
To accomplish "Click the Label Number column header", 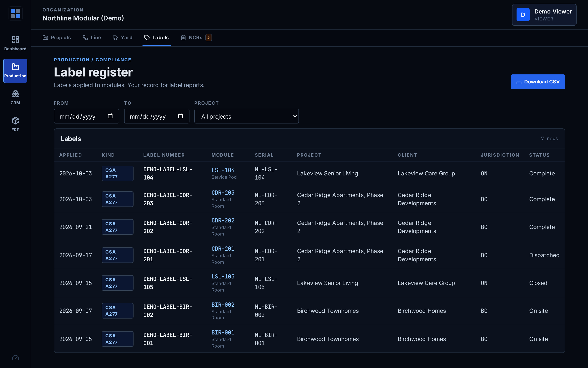I will pyautogui.click(x=164, y=155).
